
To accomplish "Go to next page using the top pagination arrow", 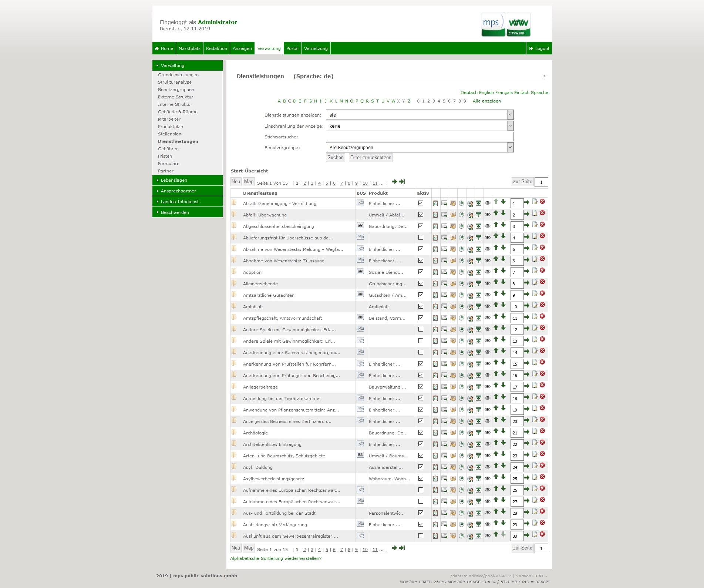I will (394, 182).
